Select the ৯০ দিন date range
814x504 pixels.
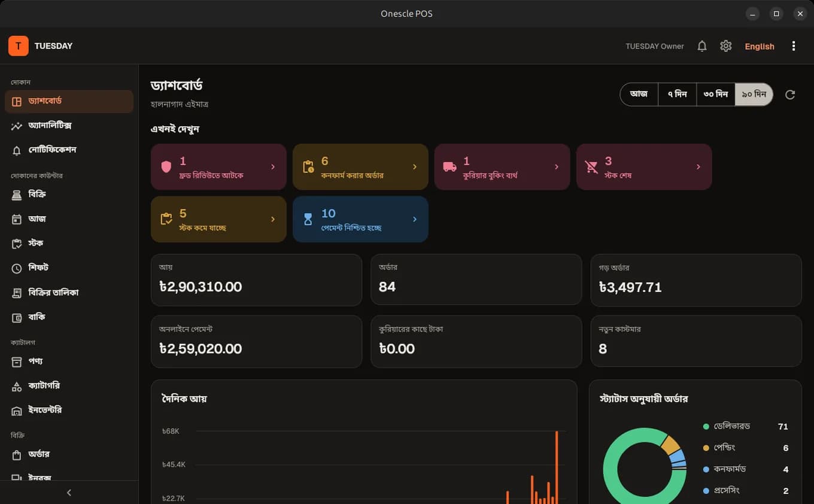(754, 95)
